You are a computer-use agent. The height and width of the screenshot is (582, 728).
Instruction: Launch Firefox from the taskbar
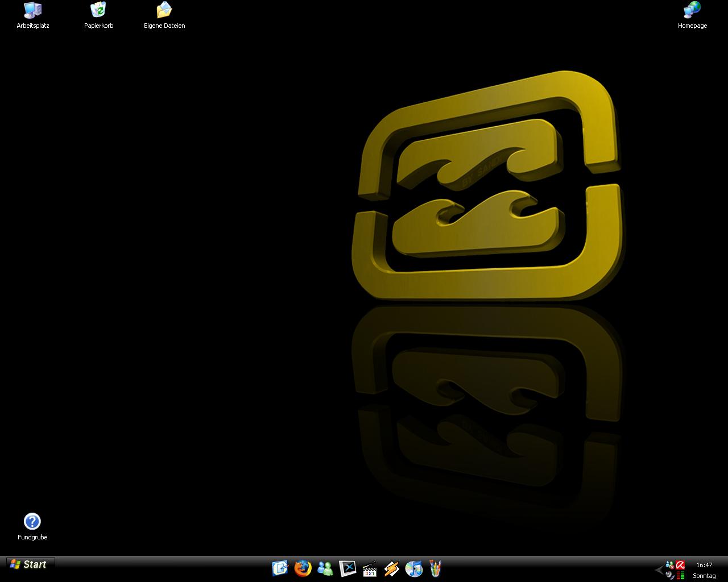pyautogui.click(x=303, y=568)
